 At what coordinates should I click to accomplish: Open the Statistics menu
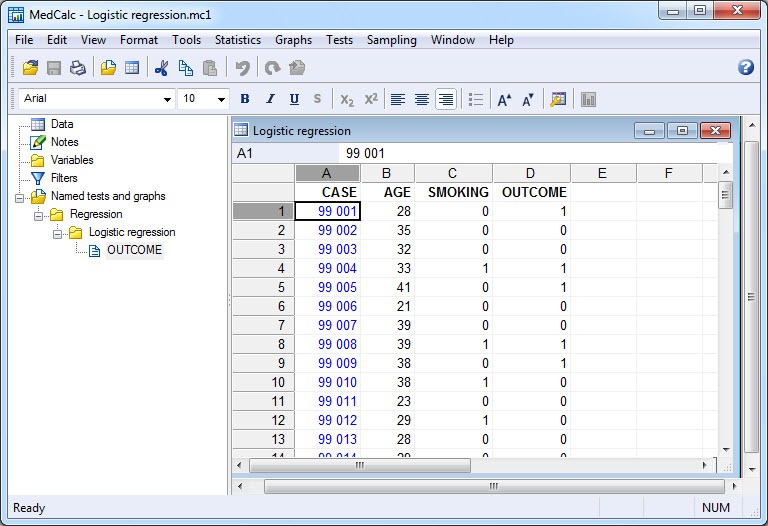pos(238,40)
